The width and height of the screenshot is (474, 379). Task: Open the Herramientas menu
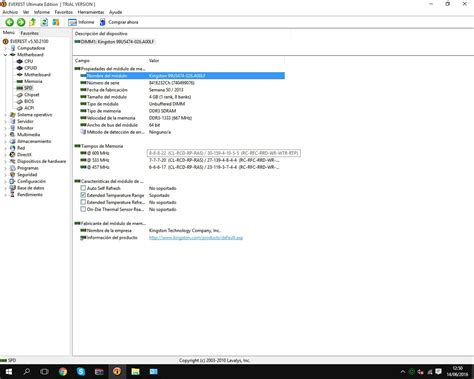click(x=91, y=12)
